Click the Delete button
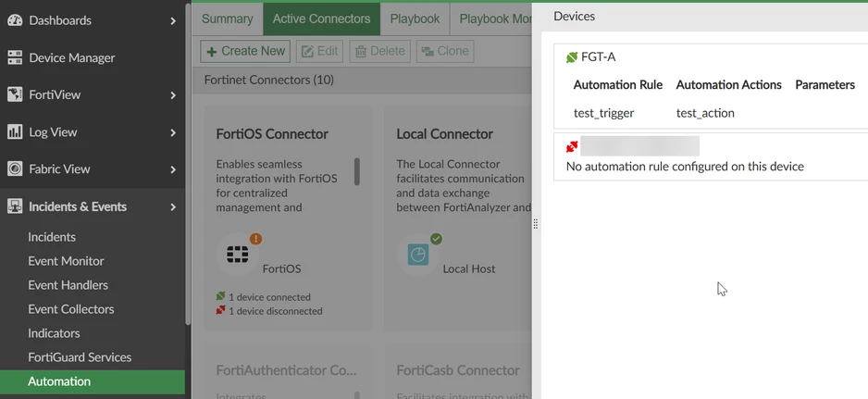Screen dimensions: 868x399 379,51
